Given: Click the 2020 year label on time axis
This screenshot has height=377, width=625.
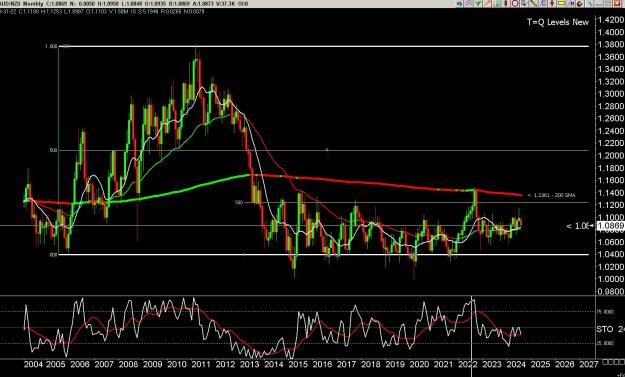Looking at the screenshot, I should point(419,364).
